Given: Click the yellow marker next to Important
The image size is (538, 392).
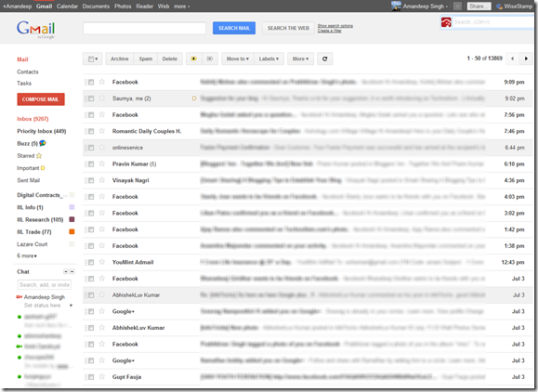Looking at the screenshot, I should tap(43, 168).
